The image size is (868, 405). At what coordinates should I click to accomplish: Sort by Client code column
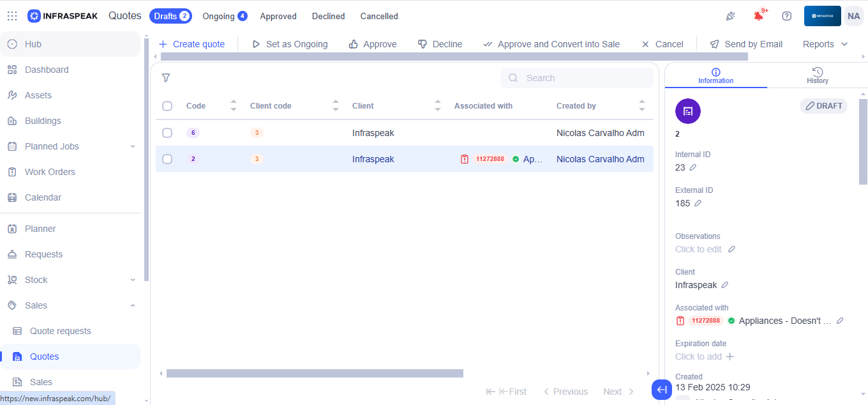coord(336,105)
